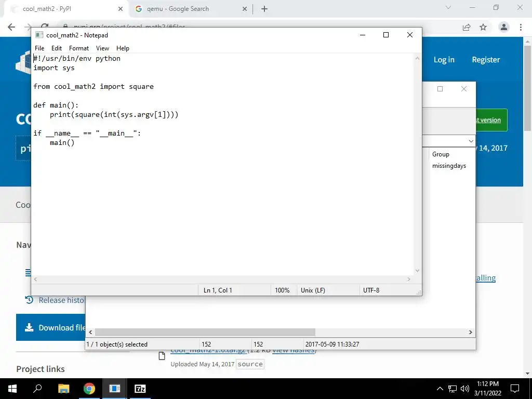Click the Group column header in 7-Zip

[x=441, y=154]
